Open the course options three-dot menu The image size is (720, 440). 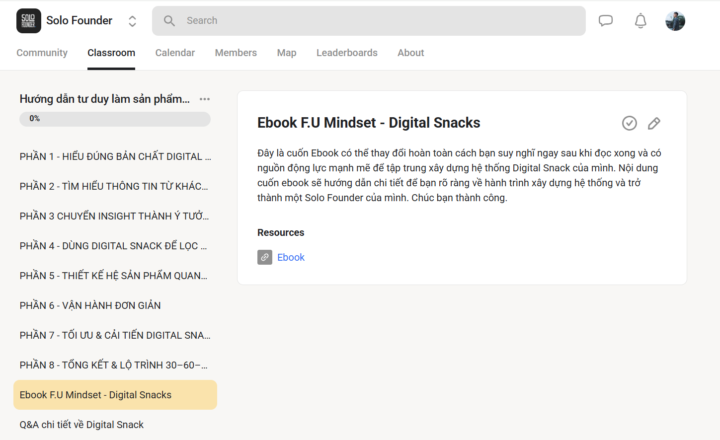pyautogui.click(x=205, y=99)
